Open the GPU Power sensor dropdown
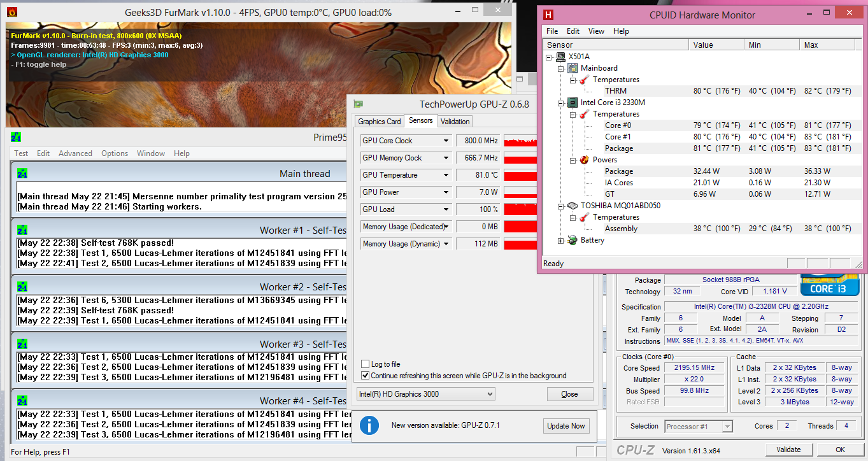The width and height of the screenshot is (868, 461). pyautogui.click(x=447, y=192)
